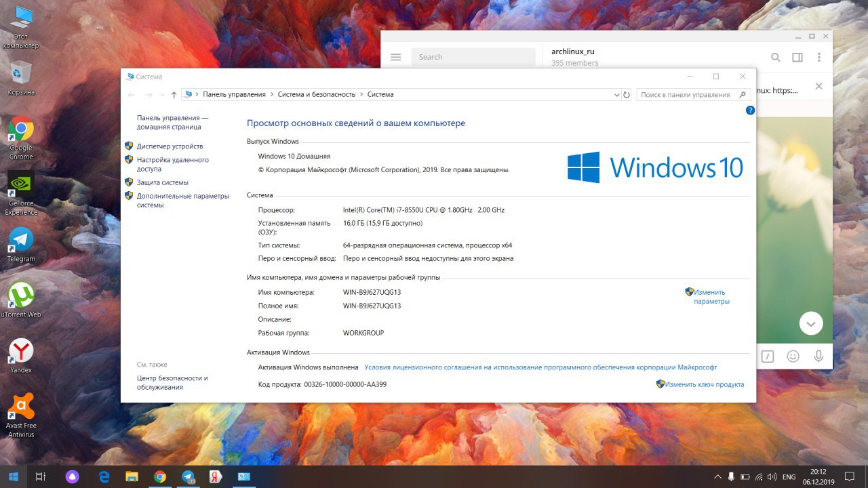Click product code 00326-10000-00000-AA399
Screen dimensions: 868x488
click(345, 384)
